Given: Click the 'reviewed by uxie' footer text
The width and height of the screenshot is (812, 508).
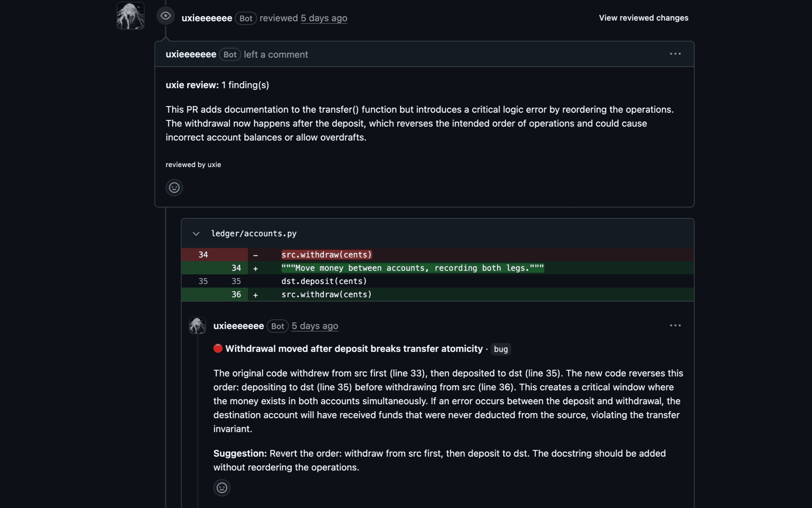Looking at the screenshot, I should pos(193,165).
